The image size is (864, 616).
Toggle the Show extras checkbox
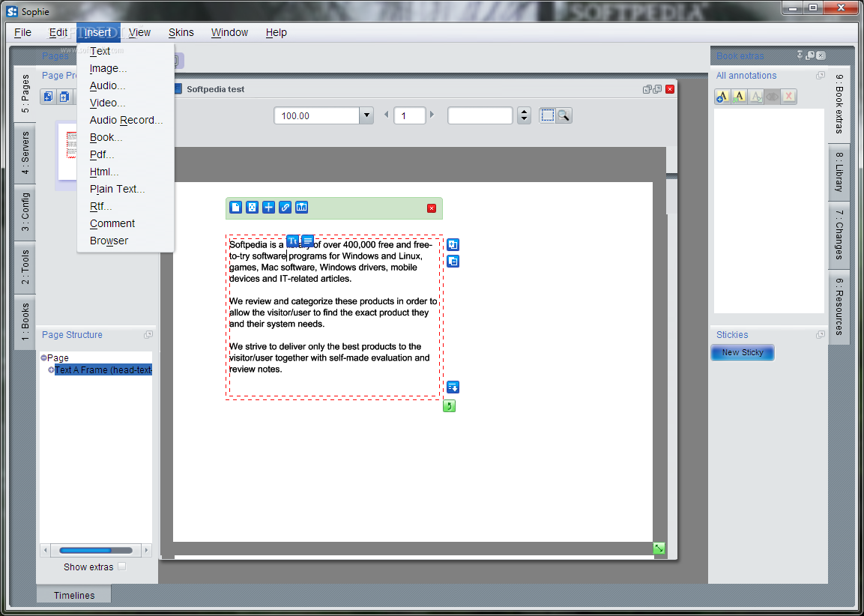click(122, 567)
